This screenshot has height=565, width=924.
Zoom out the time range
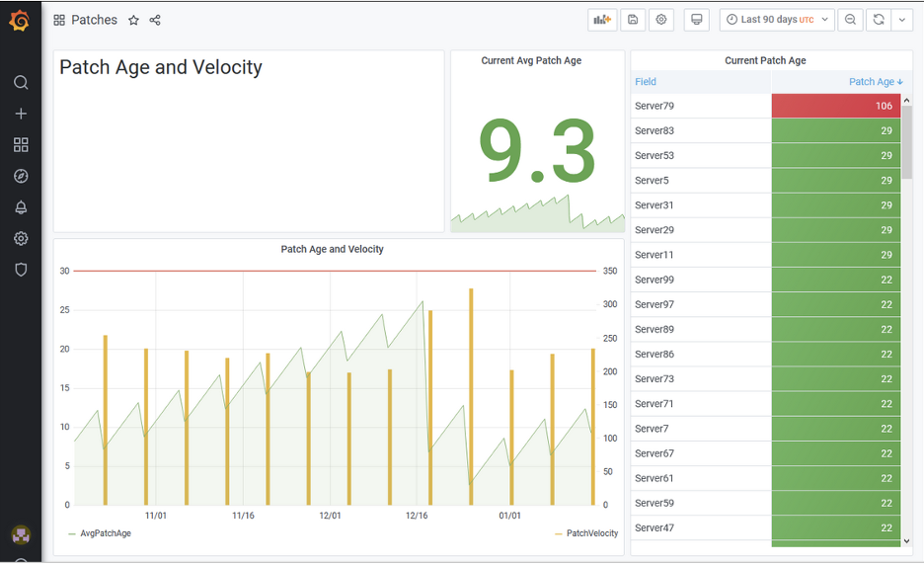coord(850,20)
